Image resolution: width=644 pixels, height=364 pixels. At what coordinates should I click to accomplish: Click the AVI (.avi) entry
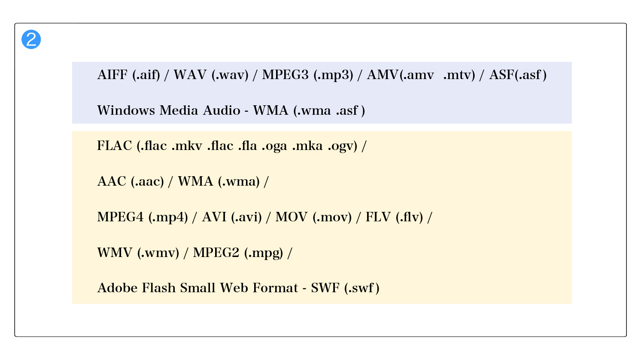[x=232, y=217]
